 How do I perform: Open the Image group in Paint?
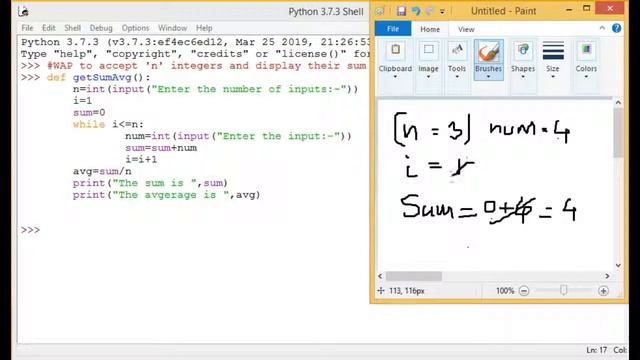click(x=428, y=60)
